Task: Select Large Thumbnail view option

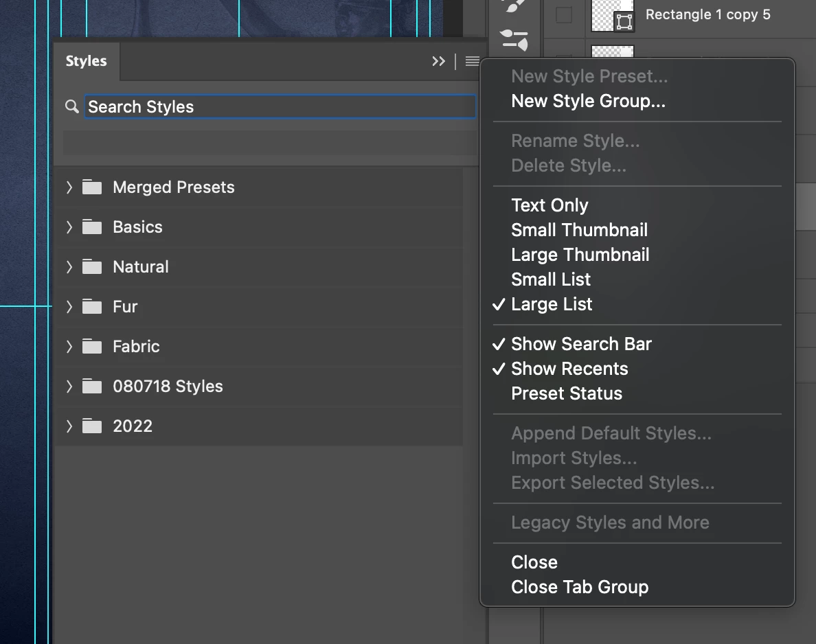Action: pyautogui.click(x=580, y=255)
